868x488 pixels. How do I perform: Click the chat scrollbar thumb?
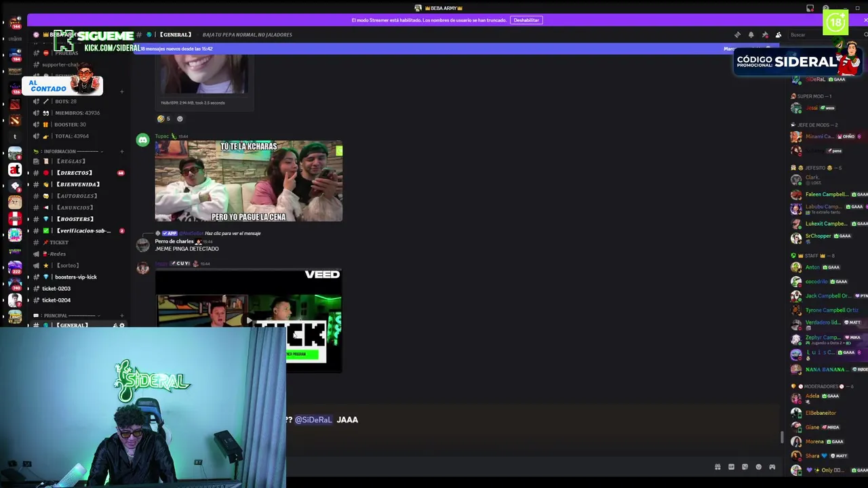pyautogui.click(x=782, y=438)
